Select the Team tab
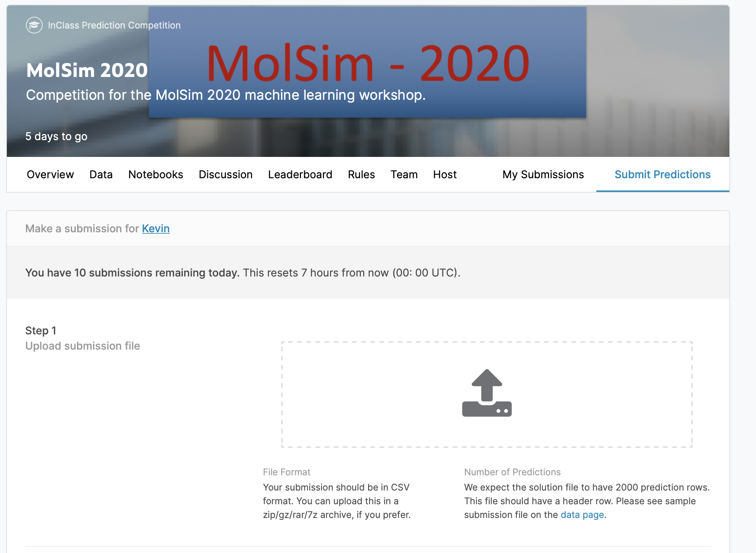Viewport: 756px width, 553px height. pyautogui.click(x=404, y=174)
